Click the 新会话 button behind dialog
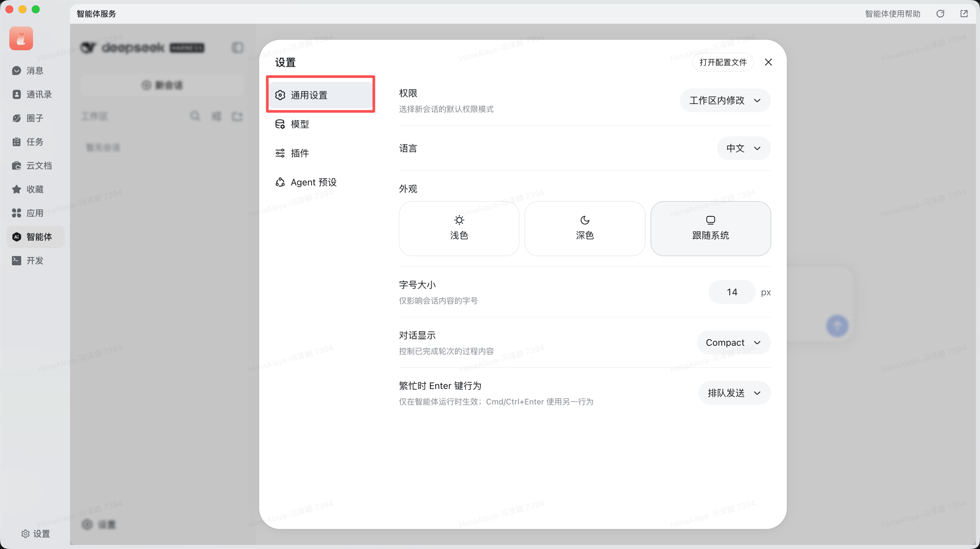This screenshot has width=980, height=549. (162, 85)
